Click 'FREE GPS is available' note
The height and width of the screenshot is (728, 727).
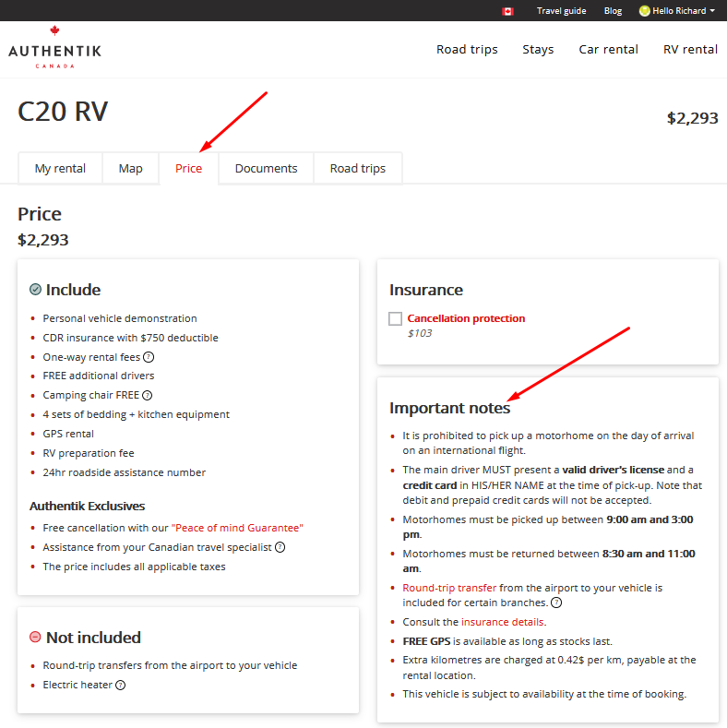507,641
